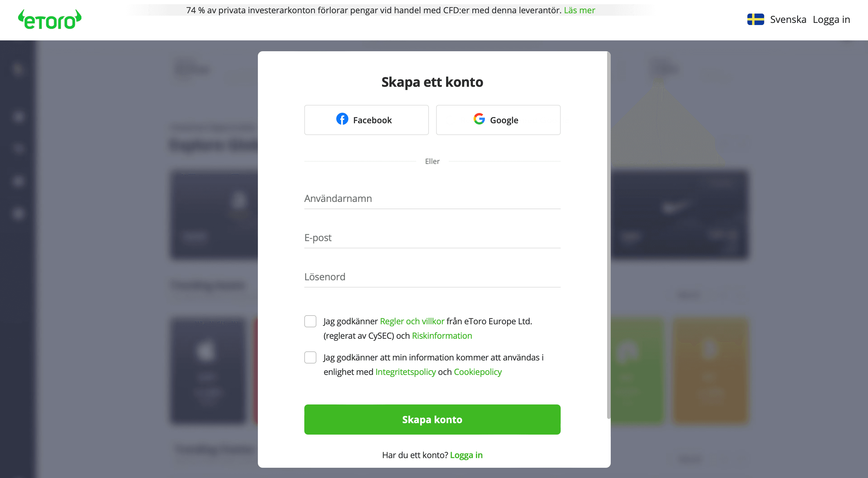Focus the Användarnamn input field
This screenshot has height=478, width=868.
coord(432,199)
